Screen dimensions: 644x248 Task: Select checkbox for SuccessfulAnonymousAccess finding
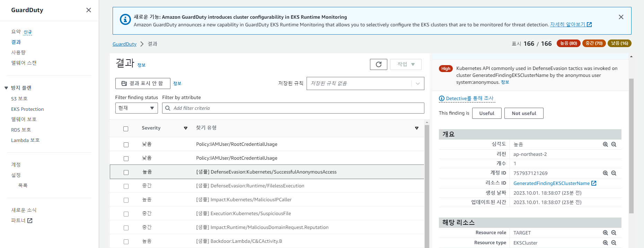[126, 172]
